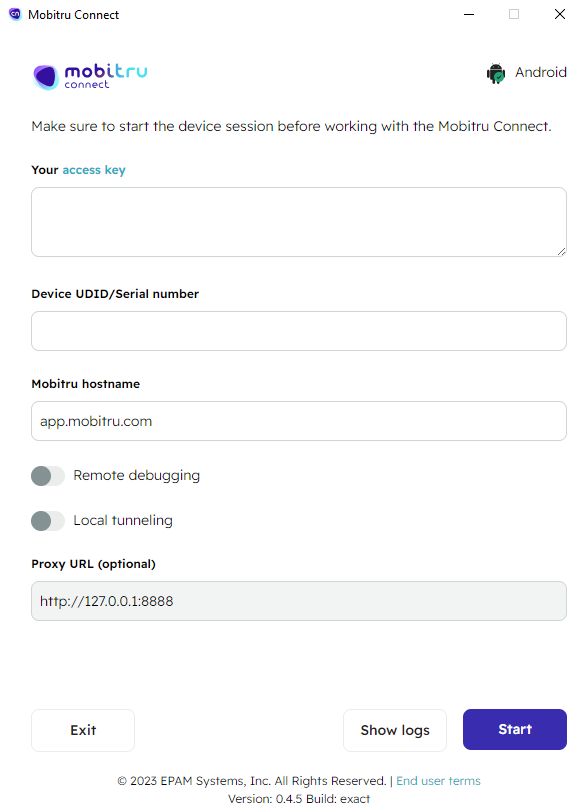579x807 pixels.
Task: Click the disabled maximize window icon
Action: pos(514,14)
